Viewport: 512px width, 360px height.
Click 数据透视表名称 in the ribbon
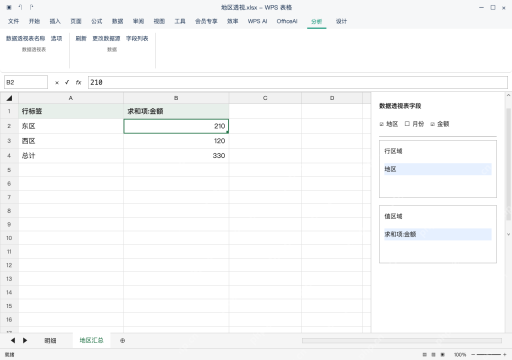pyautogui.click(x=25, y=39)
